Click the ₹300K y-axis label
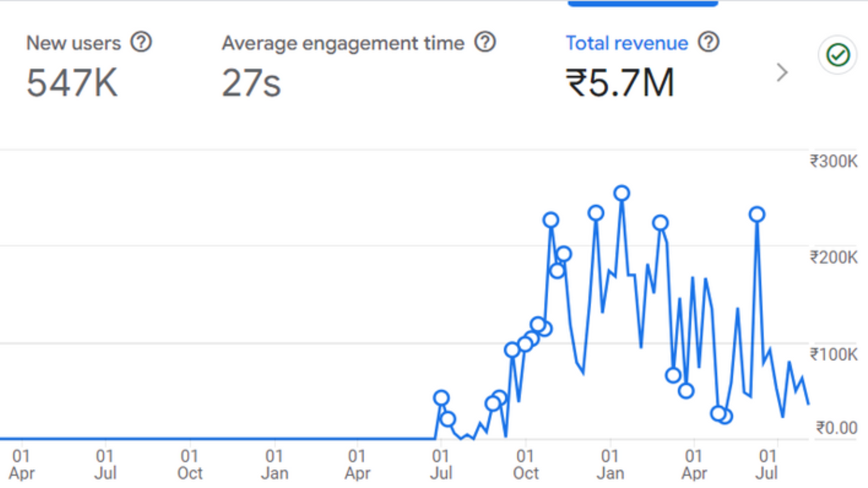This screenshot has width=868, height=488. tap(833, 161)
